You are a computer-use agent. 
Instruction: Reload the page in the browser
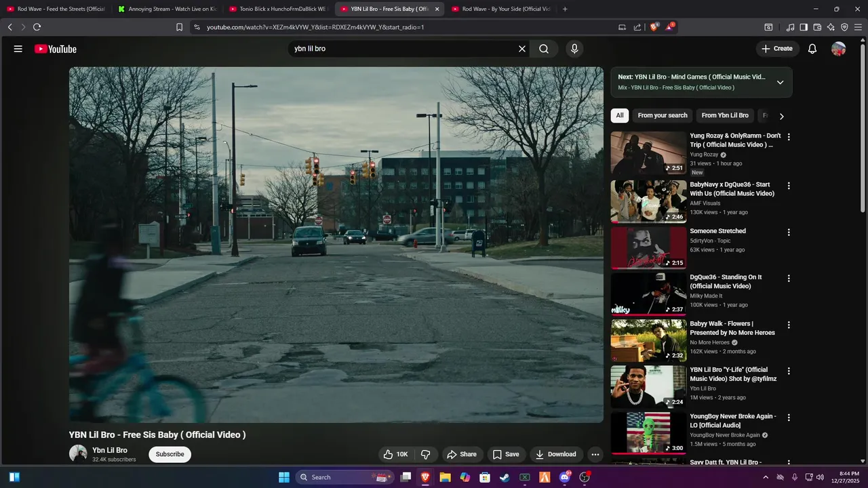(x=37, y=27)
